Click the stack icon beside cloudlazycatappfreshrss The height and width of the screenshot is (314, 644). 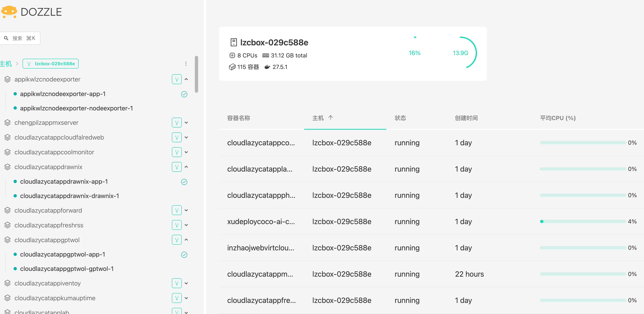click(8, 225)
